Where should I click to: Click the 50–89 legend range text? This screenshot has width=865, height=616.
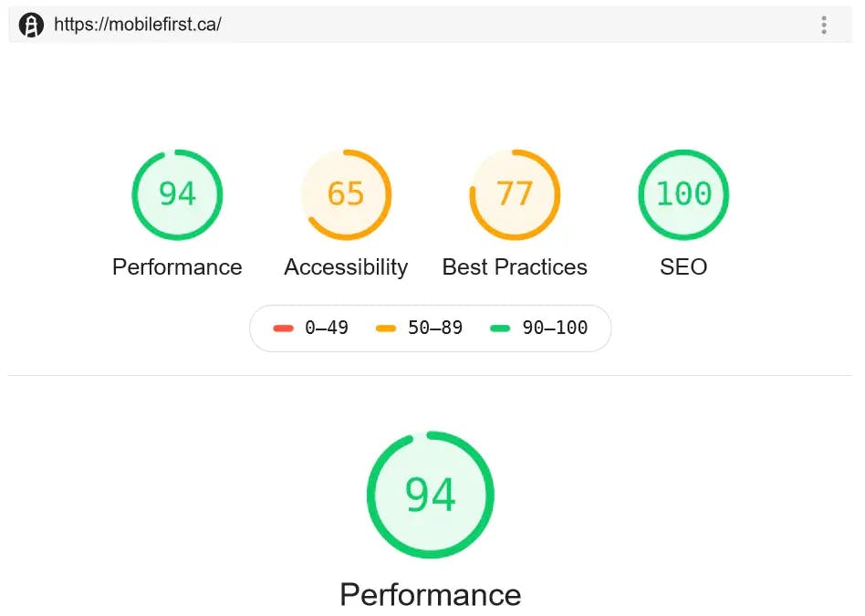coord(435,329)
